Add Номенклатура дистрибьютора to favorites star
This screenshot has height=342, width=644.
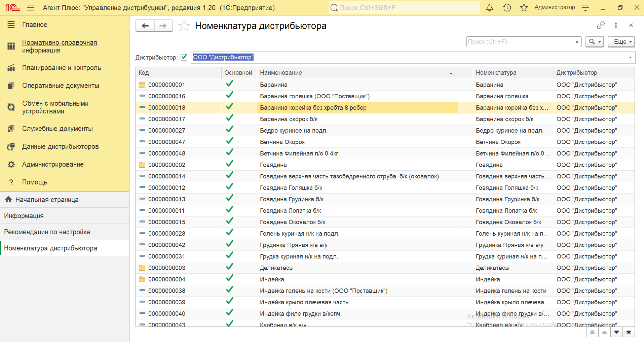point(184,26)
